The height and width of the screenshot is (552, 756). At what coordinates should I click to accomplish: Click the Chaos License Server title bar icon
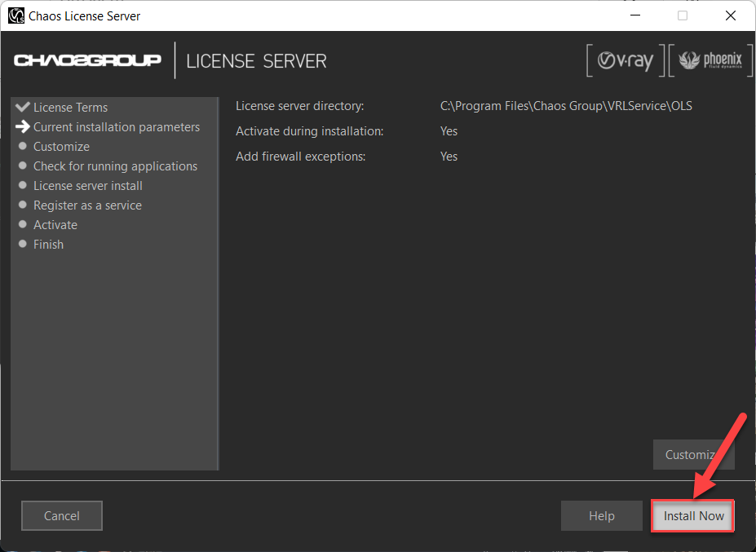16,15
